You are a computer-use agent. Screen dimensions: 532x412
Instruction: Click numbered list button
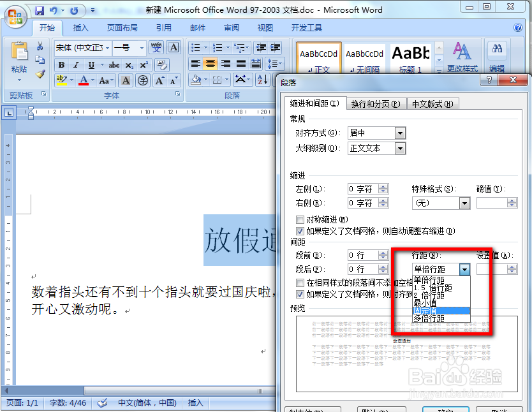(217, 47)
